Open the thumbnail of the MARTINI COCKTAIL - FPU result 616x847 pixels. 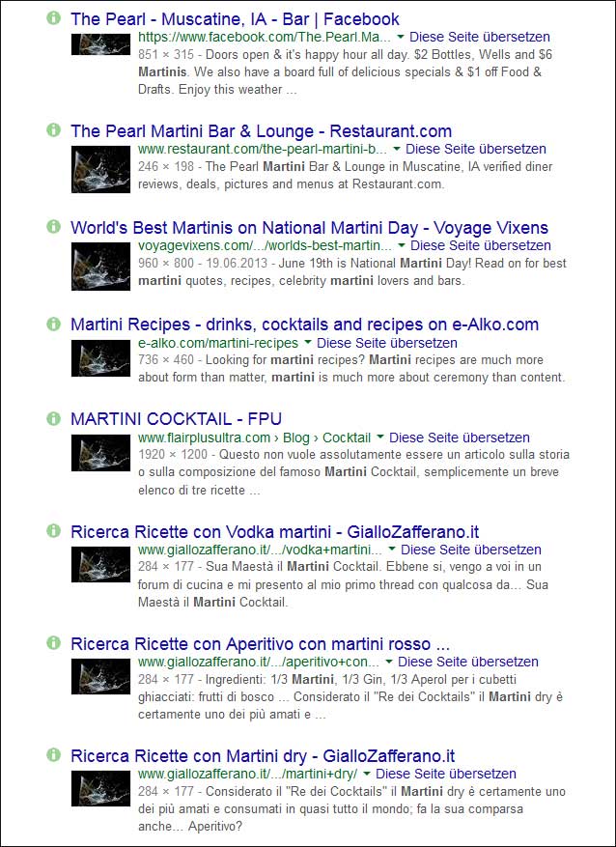pyautogui.click(x=101, y=453)
